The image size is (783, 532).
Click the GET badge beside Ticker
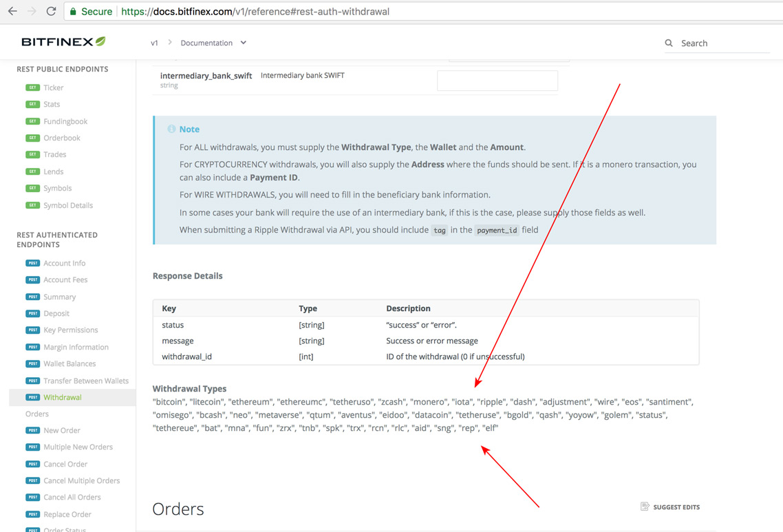coord(32,87)
